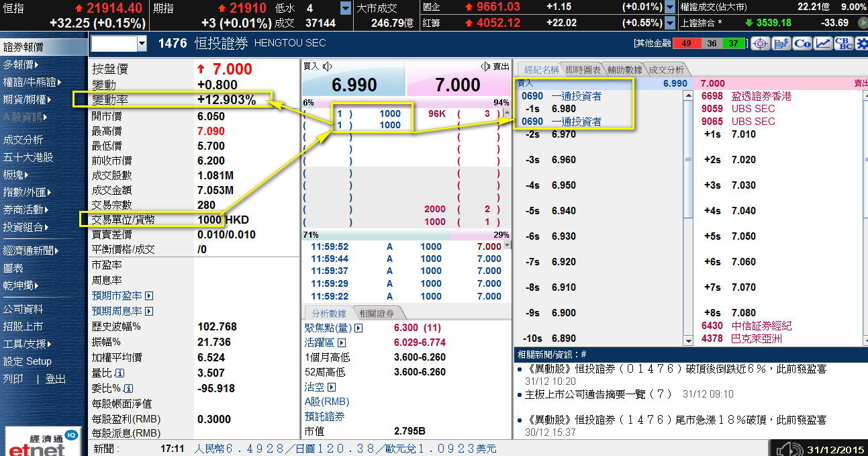Click broker 6698 盈透證券香港

click(746, 96)
